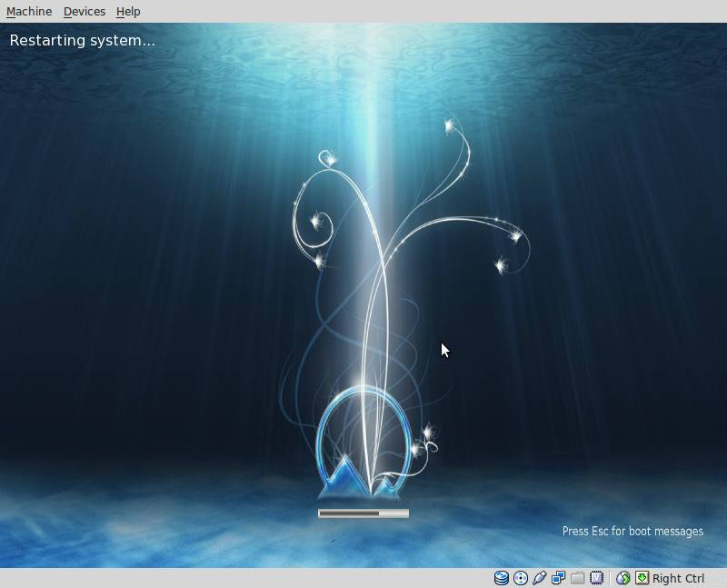Open the Devices menu
Viewport: 727px width, 588px height.
(x=85, y=11)
